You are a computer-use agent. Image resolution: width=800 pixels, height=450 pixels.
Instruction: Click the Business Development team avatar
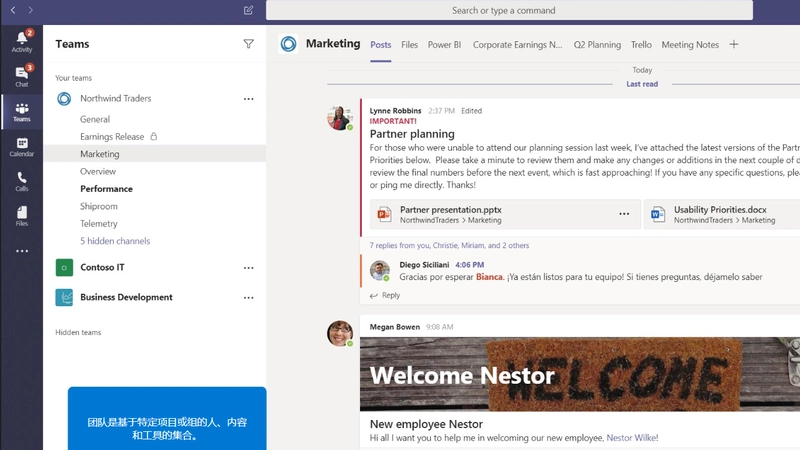(64, 297)
